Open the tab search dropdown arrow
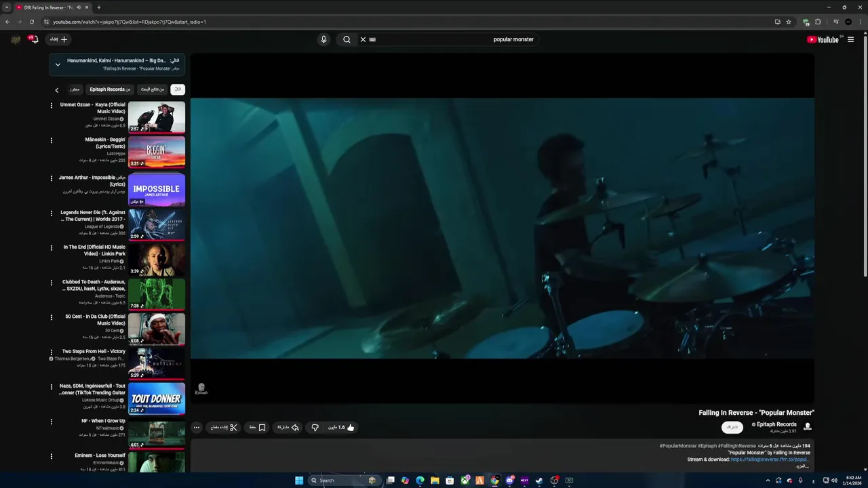 click(x=7, y=7)
